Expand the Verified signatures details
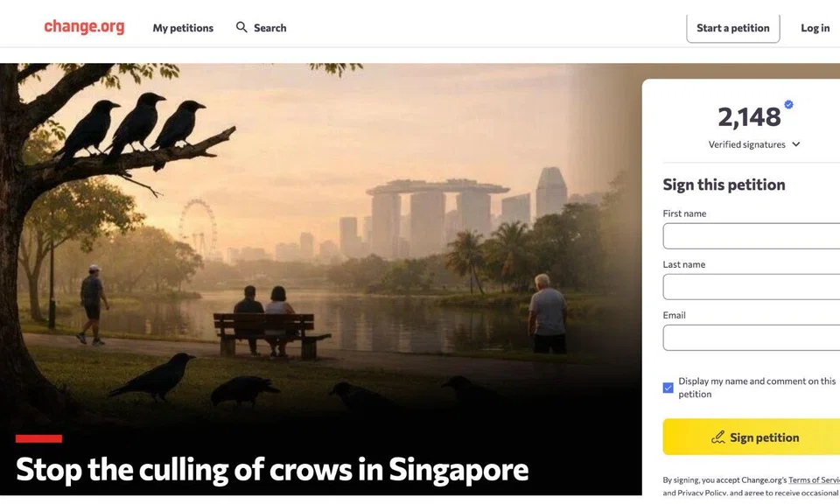The width and height of the screenshot is (840, 504). [794, 144]
